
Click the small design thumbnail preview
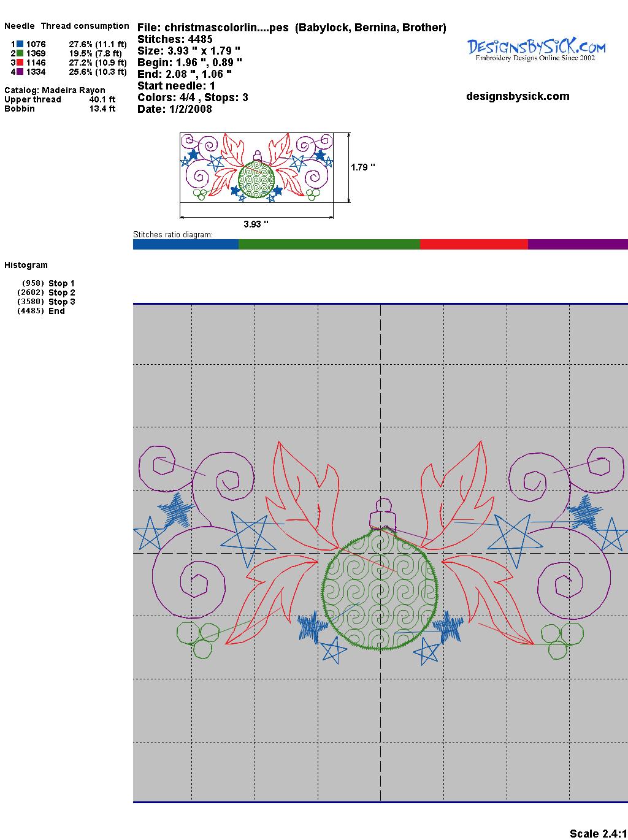click(256, 167)
